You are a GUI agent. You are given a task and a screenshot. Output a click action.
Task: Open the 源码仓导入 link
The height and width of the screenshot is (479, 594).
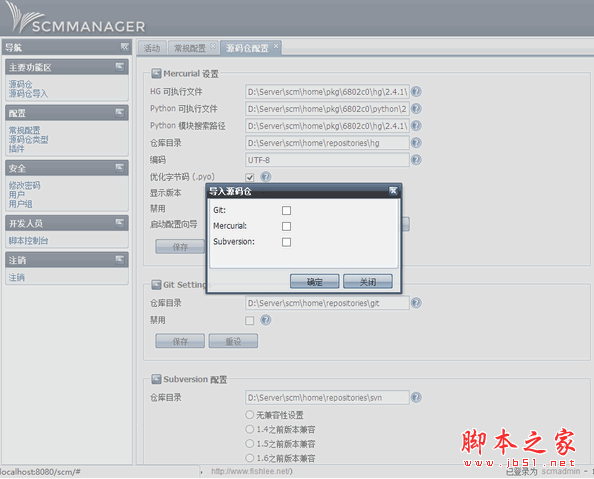[28, 93]
